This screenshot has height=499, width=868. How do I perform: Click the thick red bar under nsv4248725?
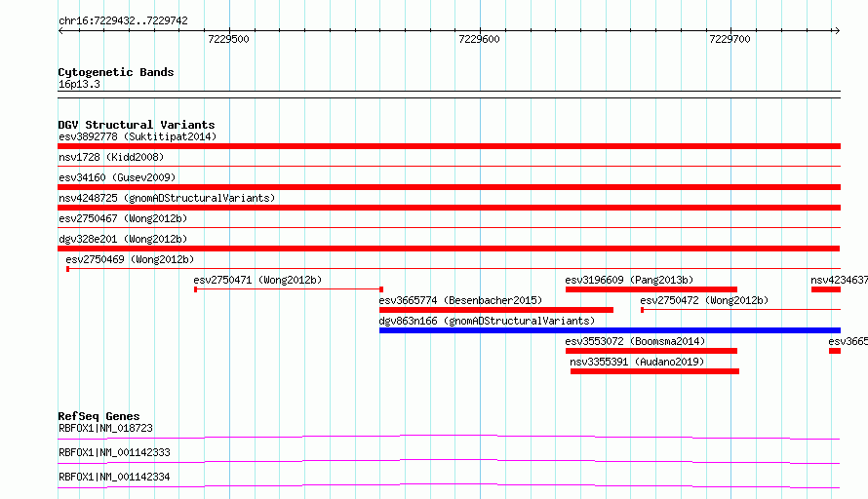(x=449, y=208)
